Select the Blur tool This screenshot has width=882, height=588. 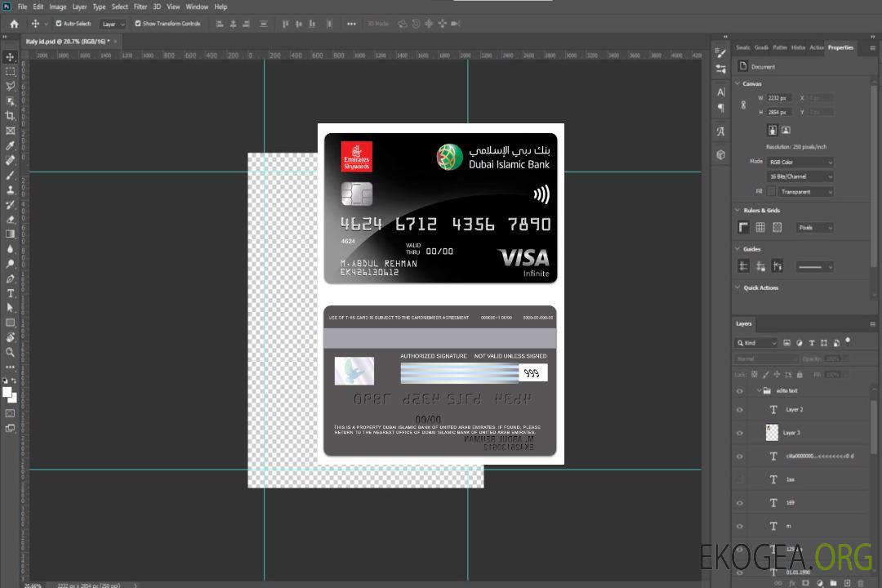pyautogui.click(x=10, y=249)
